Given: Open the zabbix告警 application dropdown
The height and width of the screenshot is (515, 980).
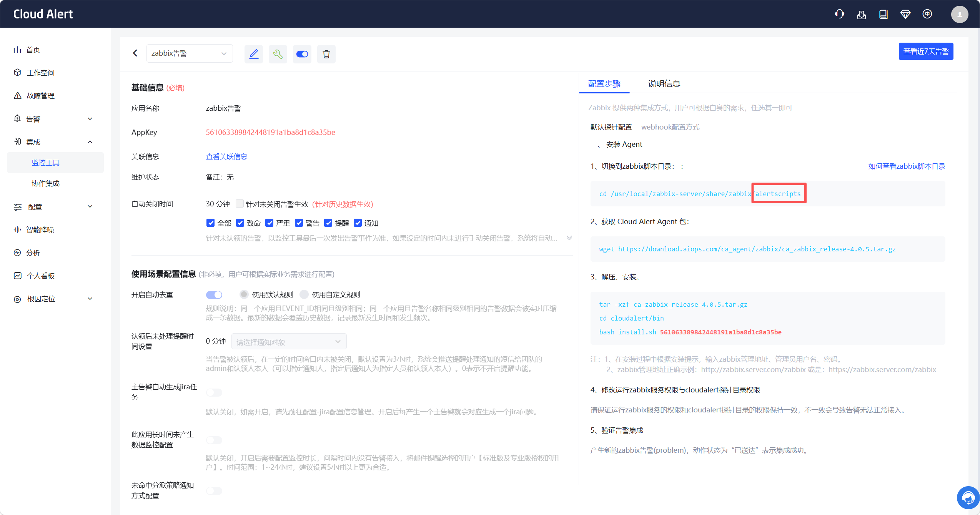Looking at the screenshot, I should point(190,53).
